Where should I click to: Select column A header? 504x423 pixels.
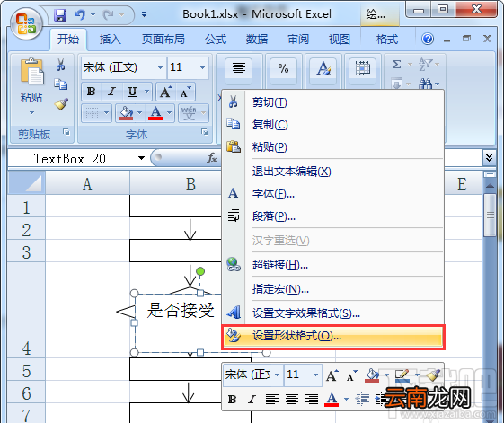pos(87,184)
